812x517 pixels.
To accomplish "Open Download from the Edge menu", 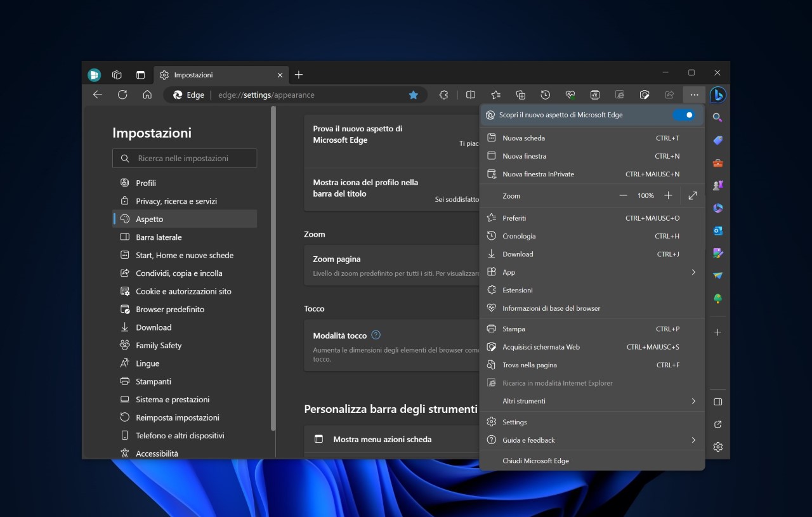I will 592,254.
